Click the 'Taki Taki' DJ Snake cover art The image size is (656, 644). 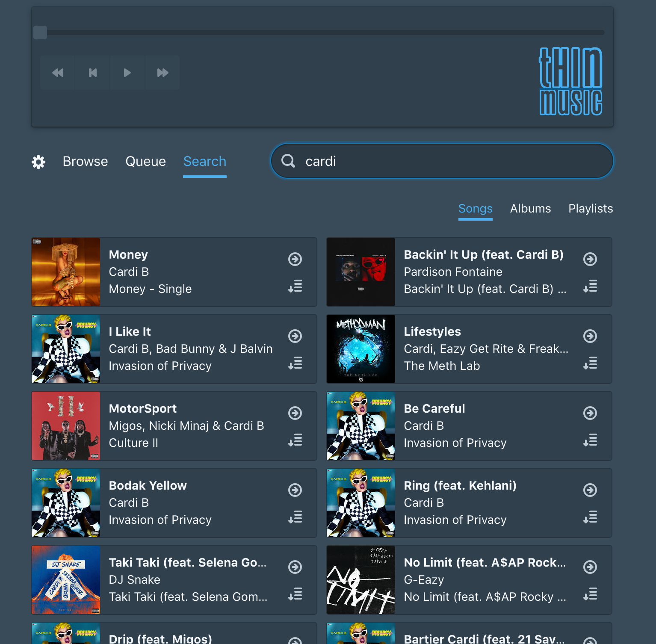click(66, 580)
